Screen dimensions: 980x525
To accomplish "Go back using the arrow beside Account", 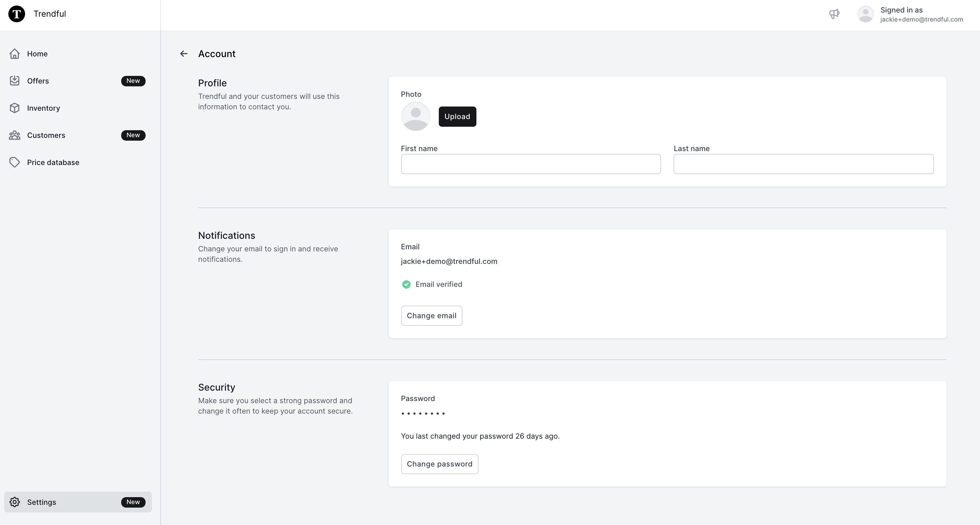I will [x=184, y=54].
